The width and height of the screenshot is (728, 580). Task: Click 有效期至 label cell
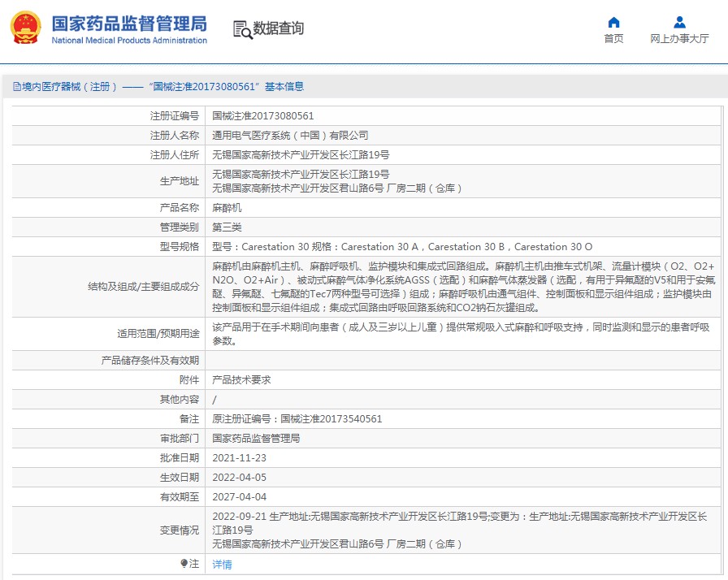(x=108, y=496)
